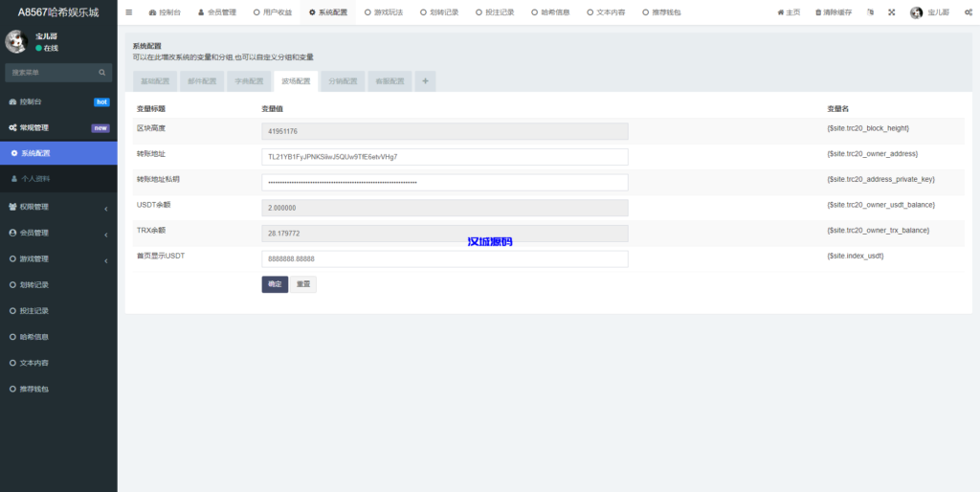Screen dimensions: 980x492
Task: Select the 波场配置 config tab
Action: 296,81
